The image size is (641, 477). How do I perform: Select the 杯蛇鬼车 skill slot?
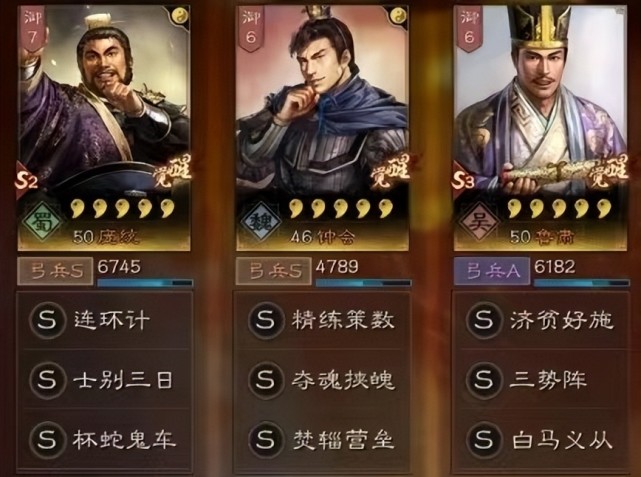click(104, 440)
